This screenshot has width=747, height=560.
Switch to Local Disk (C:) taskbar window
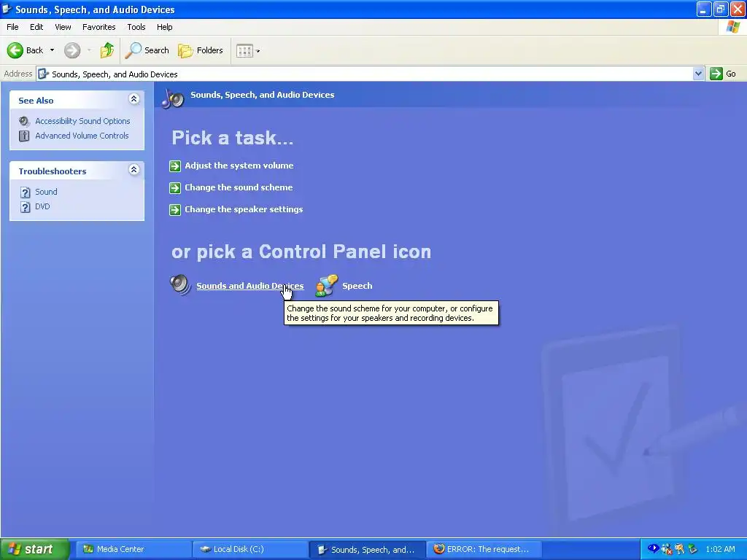(249, 549)
